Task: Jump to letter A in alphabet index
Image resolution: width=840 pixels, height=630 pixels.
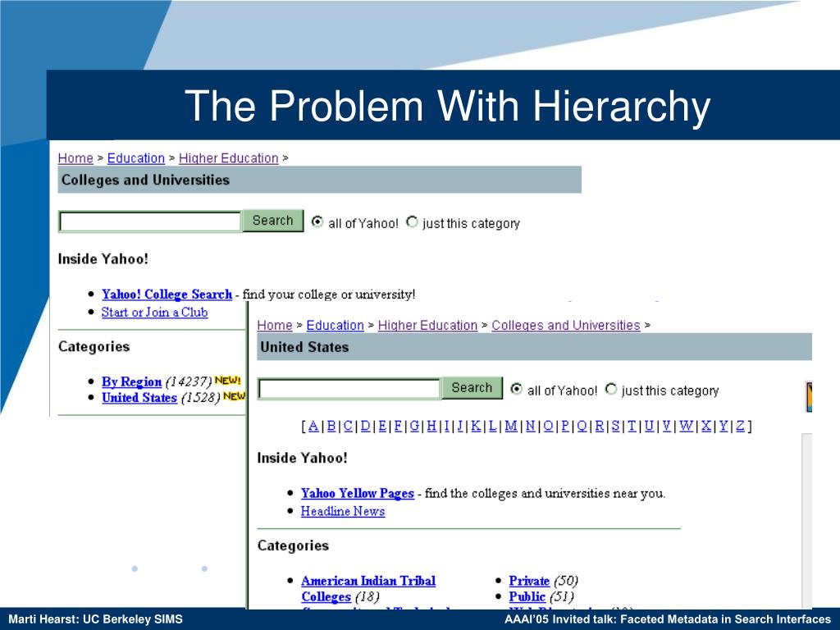Action: pos(313,427)
